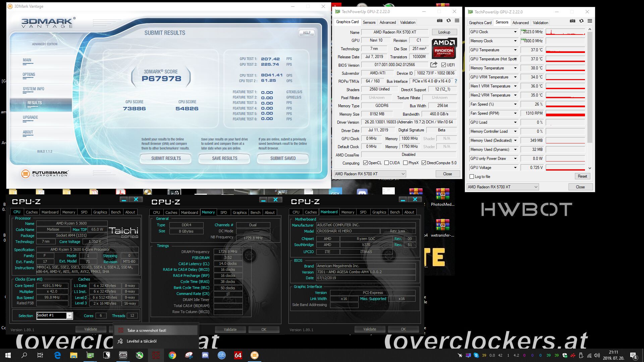The width and height of the screenshot is (644, 362).
Task: Click the SUBMIT RESULTS button
Action: coord(166,158)
